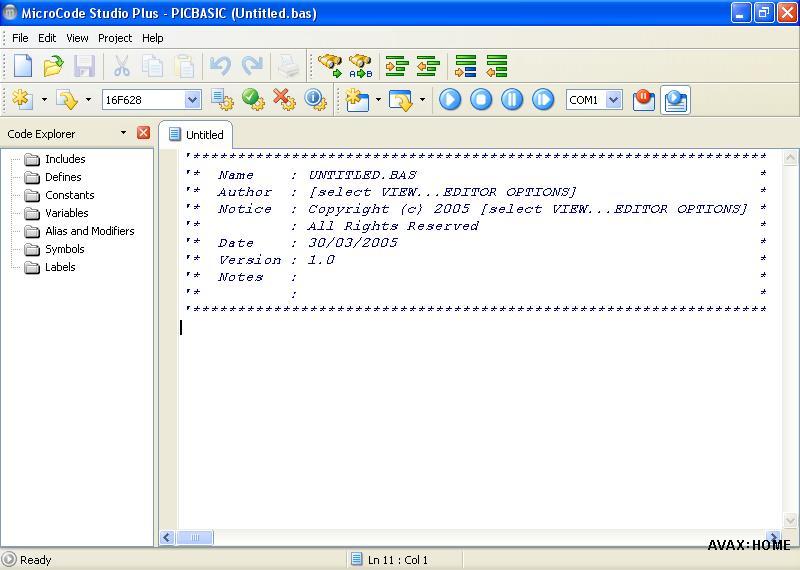Stop the ICD debugger
Screen dimensions: 800x570
(481, 99)
